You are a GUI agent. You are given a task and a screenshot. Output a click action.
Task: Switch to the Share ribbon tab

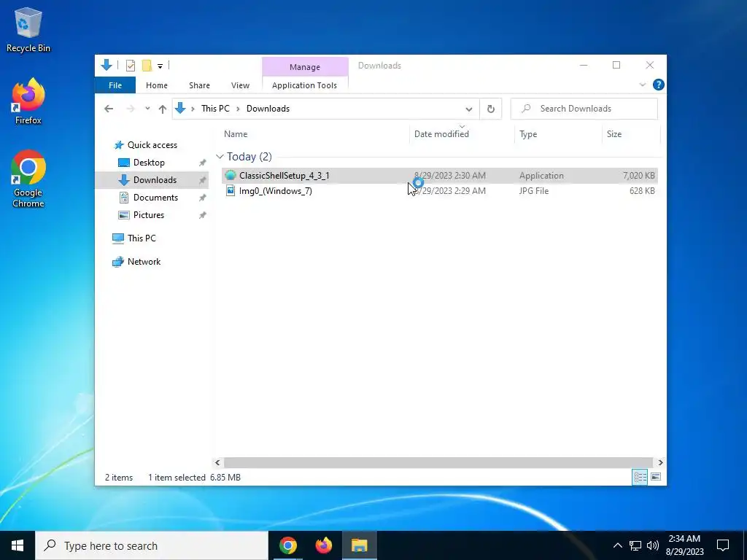pos(199,85)
